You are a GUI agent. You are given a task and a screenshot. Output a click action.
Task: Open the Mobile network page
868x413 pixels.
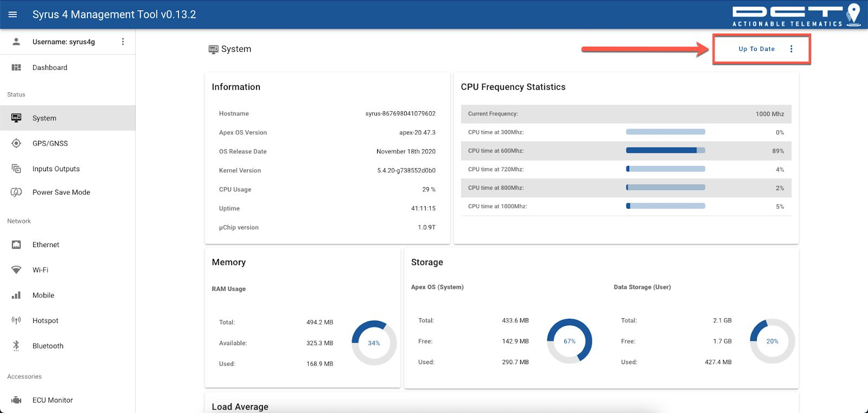click(43, 295)
